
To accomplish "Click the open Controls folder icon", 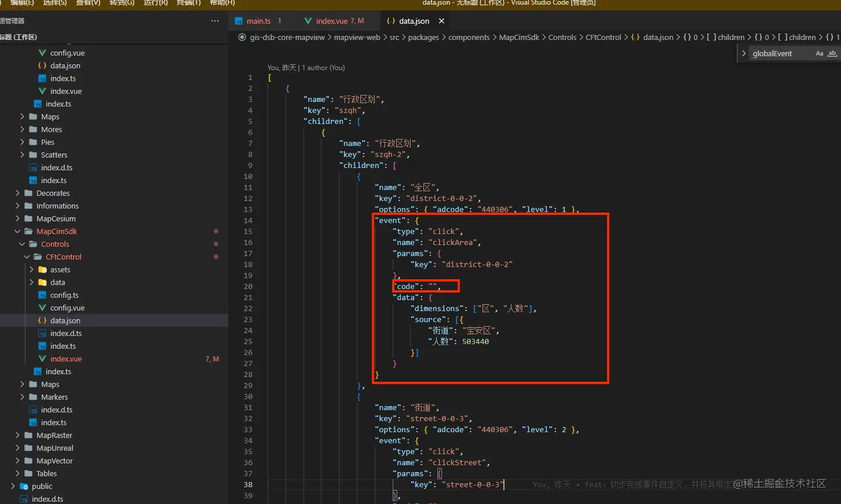I will coord(34,244).
